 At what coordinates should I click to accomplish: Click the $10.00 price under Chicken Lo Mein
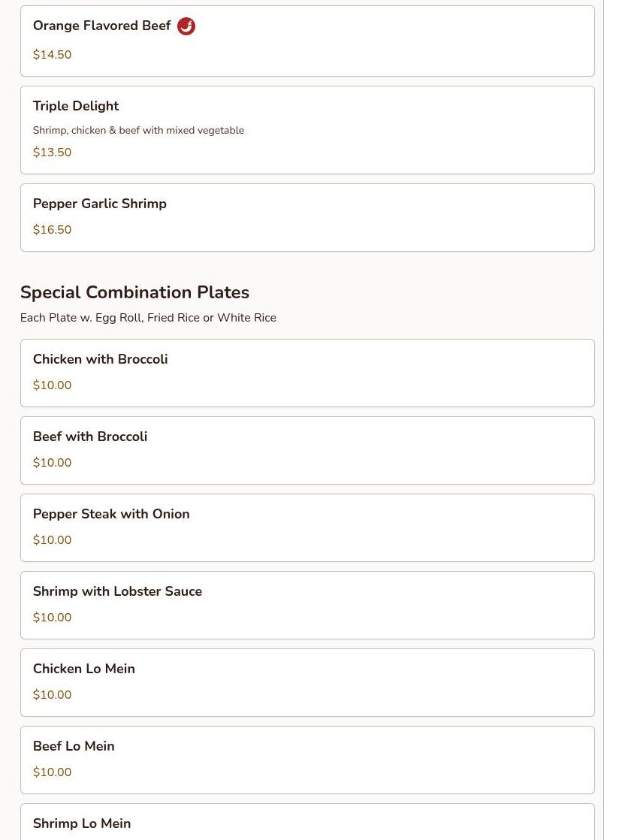click(52, 695)
